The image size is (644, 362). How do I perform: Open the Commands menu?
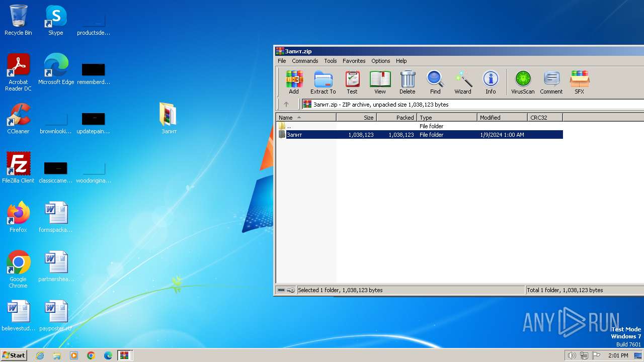(x=305, y=61)
